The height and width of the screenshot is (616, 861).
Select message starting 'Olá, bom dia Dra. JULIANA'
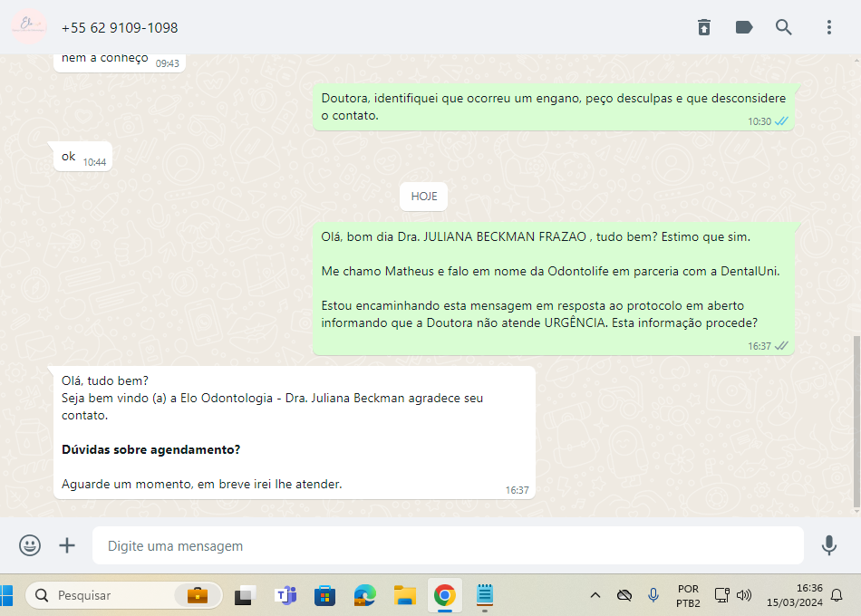click(554, 288)
